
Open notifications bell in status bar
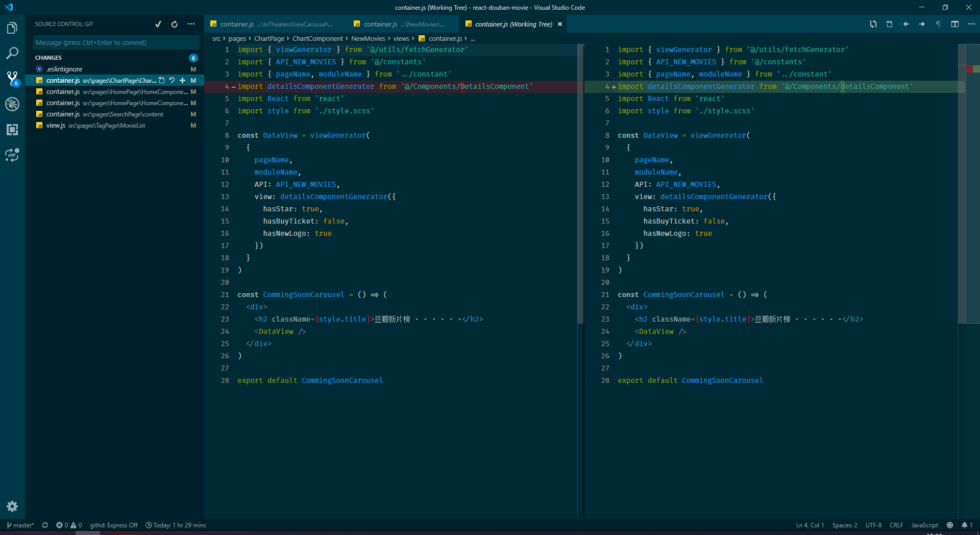coord(967,525)
